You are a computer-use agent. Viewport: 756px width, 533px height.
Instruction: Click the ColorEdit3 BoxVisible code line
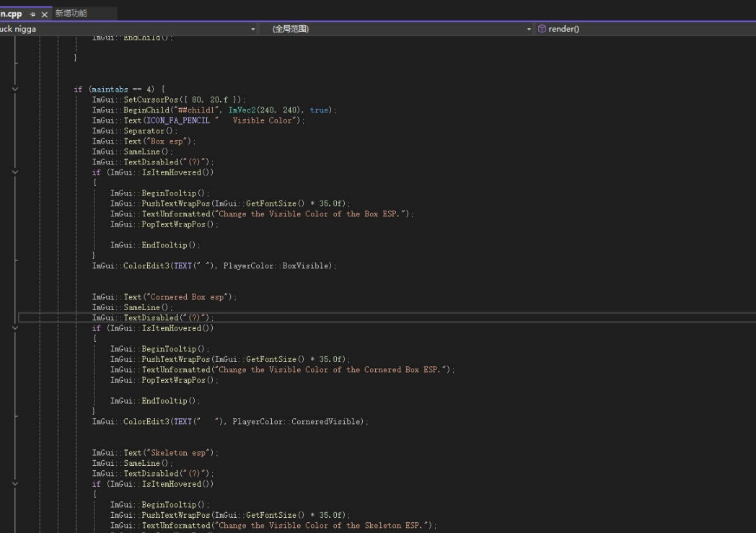214,265
